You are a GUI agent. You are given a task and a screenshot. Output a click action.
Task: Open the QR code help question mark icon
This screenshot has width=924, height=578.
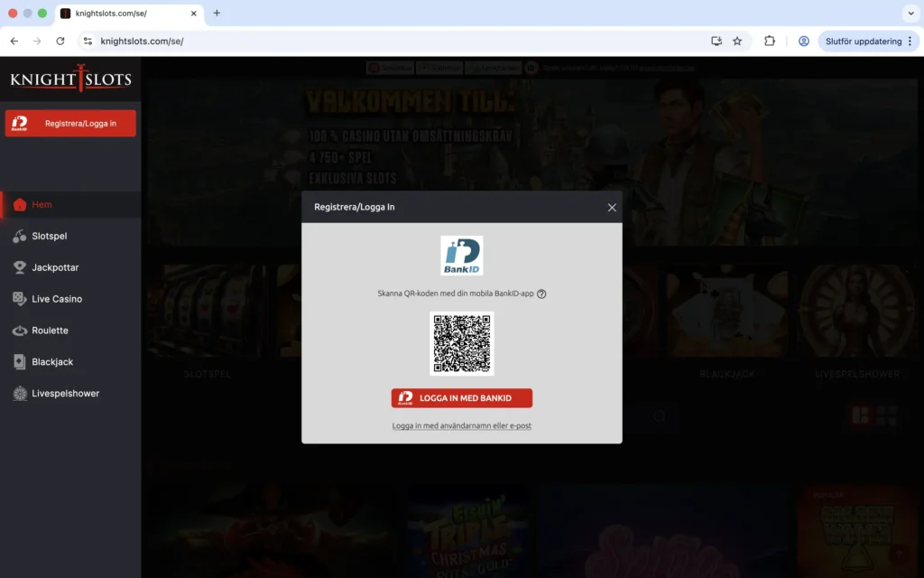tap(541, 294)
